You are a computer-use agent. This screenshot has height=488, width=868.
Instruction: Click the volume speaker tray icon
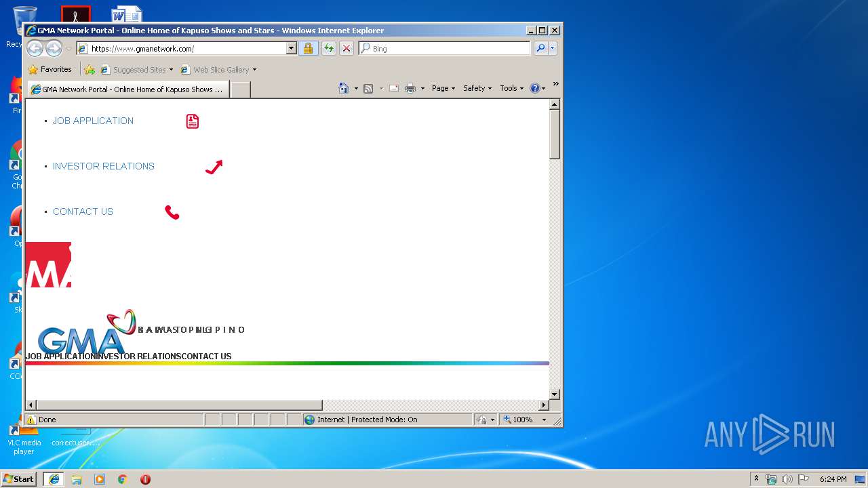click(x=787, y=479)
